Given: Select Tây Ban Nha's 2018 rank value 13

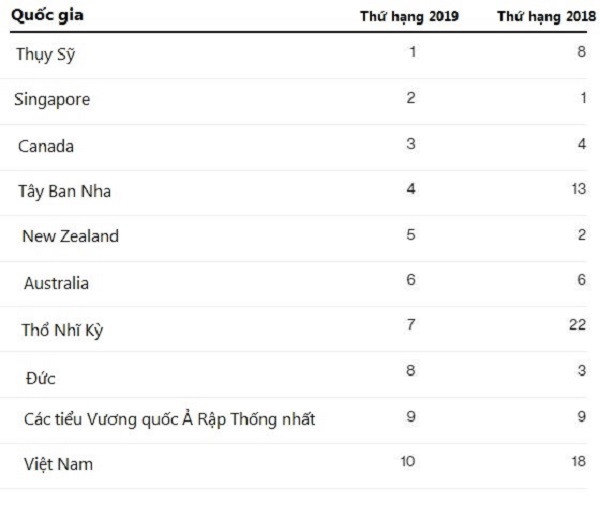Looking at the screenshot, I should pyautogui.click(x=578, y=189).
